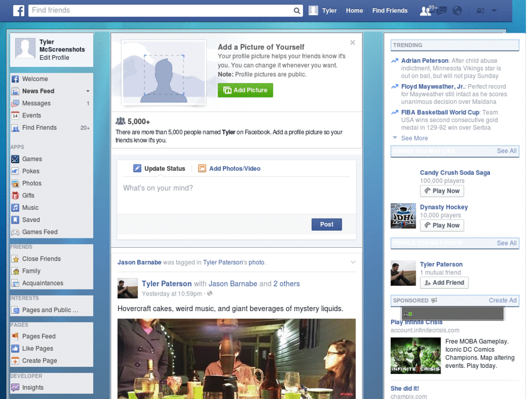This screenshot has height=399, width=532.
Task: Open Find Friends in top bar
Action: click(390, 10)
